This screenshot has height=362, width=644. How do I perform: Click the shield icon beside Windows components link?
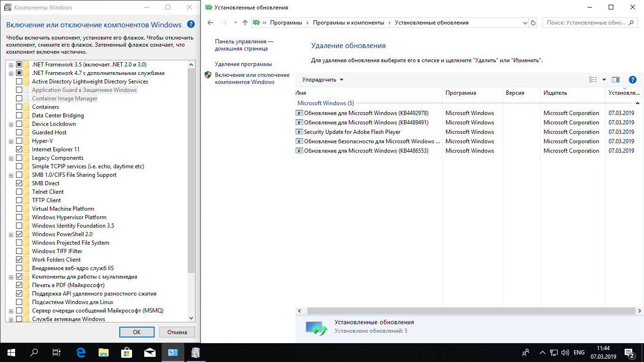[x=208, y=75]
